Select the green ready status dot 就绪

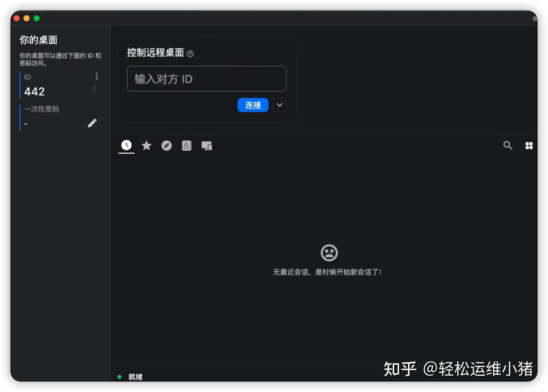(x=119, y=376)
